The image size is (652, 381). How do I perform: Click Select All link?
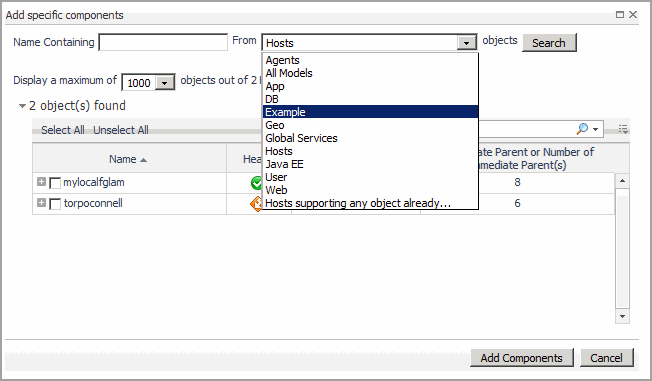click(x=63, y=130)
